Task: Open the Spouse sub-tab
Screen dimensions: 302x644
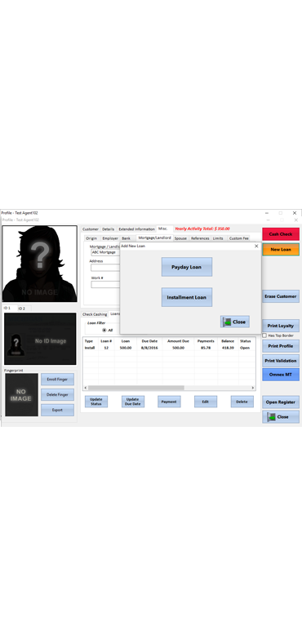Action: coord(180,238)
